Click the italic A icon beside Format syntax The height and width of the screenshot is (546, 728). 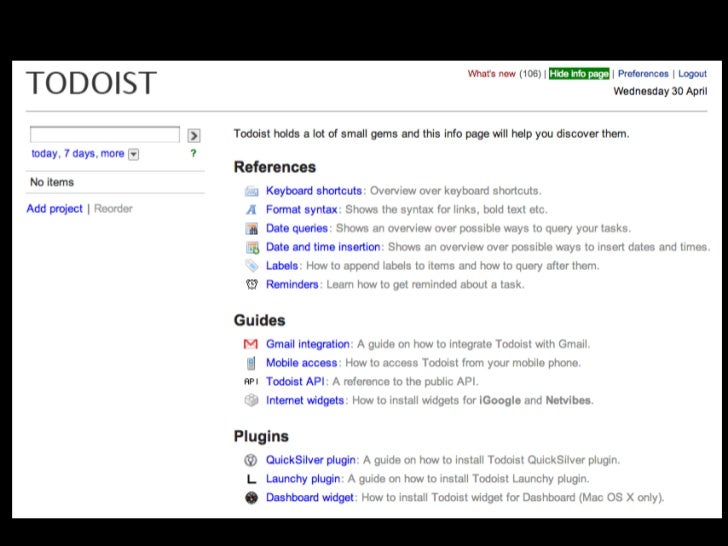[252, 210]
